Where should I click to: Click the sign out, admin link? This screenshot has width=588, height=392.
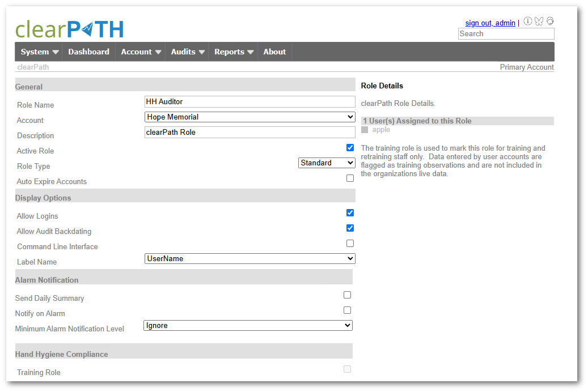[x=490, y=23]
